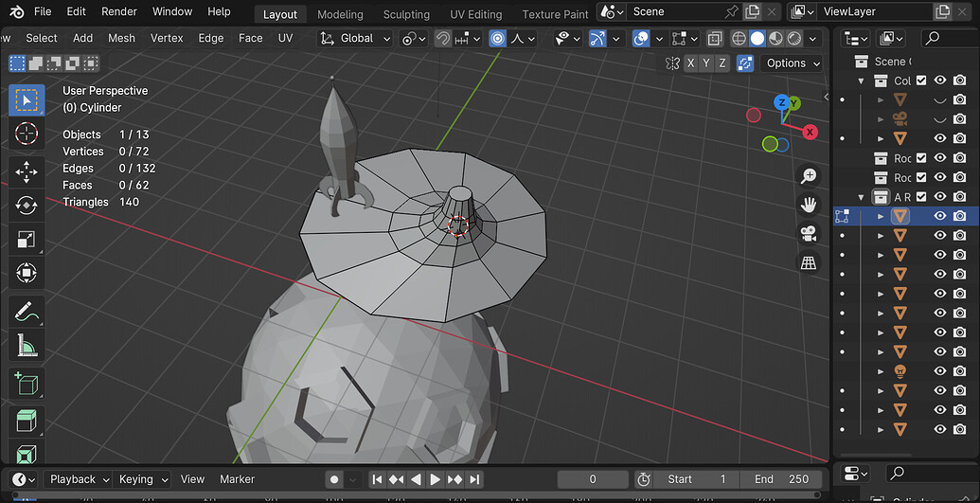Open the Global transform orientation dropdown
Image resolution: width=980 pixels, height=503 pixels.
coord(356,39)
